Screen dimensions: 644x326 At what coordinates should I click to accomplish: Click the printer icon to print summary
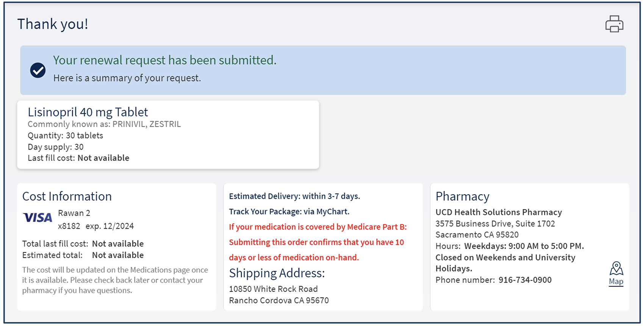click(614, 24)
